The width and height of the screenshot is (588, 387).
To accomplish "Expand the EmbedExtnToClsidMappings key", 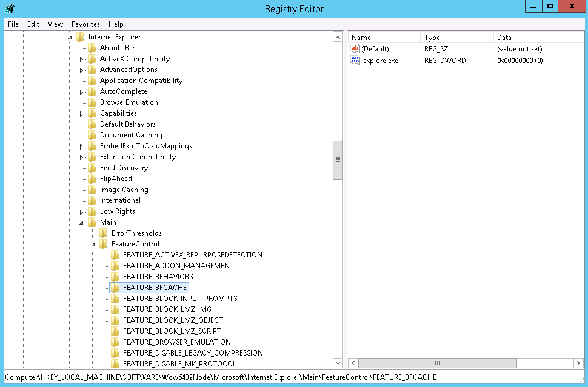I will coord(81,147).
